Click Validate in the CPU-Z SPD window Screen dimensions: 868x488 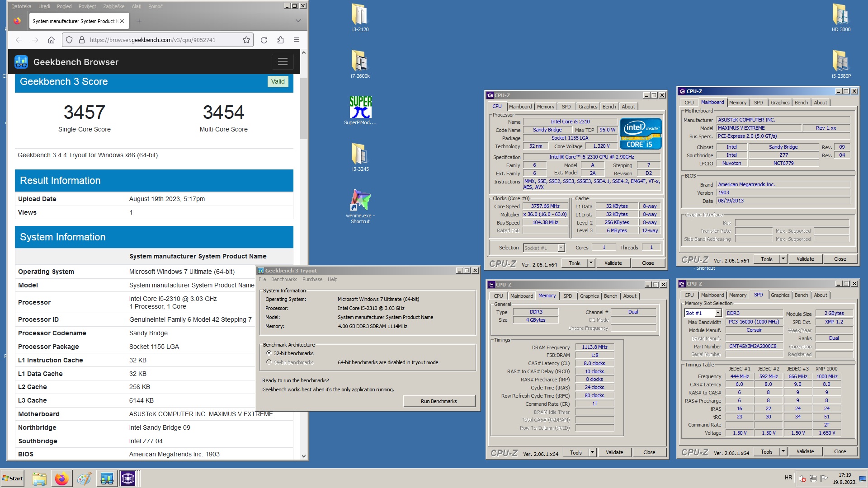point(805,451)
